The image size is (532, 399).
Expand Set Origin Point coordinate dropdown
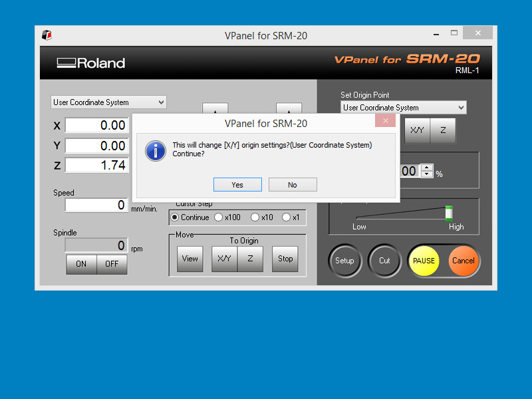pos(404,108)
